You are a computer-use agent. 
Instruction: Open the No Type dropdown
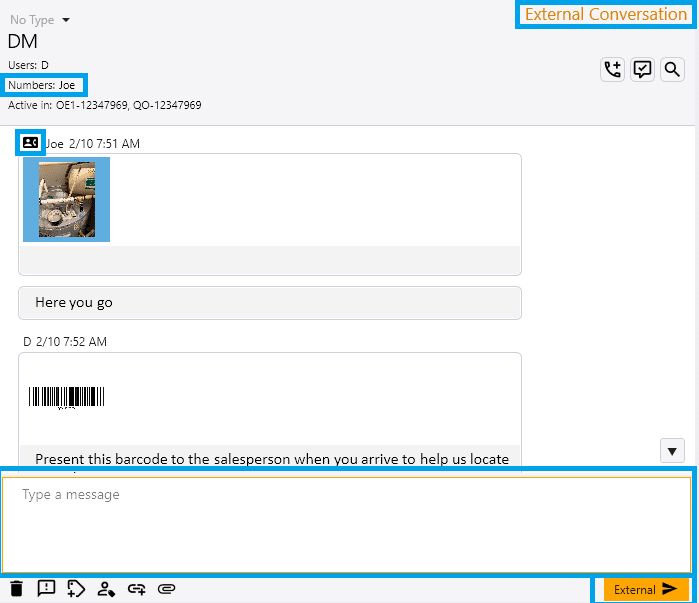(40, 20)
